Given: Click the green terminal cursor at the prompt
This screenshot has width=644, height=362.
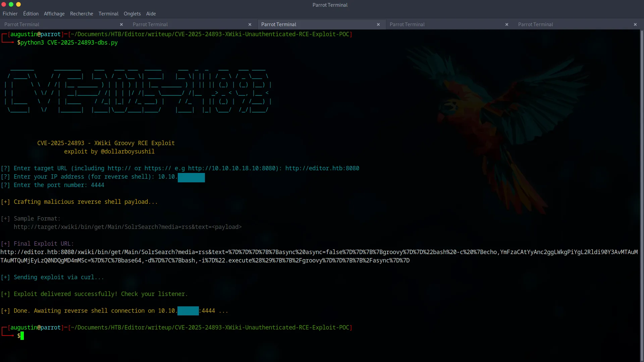Looking at the screenshot, I should pyautogui.click(x=22, y=336).
